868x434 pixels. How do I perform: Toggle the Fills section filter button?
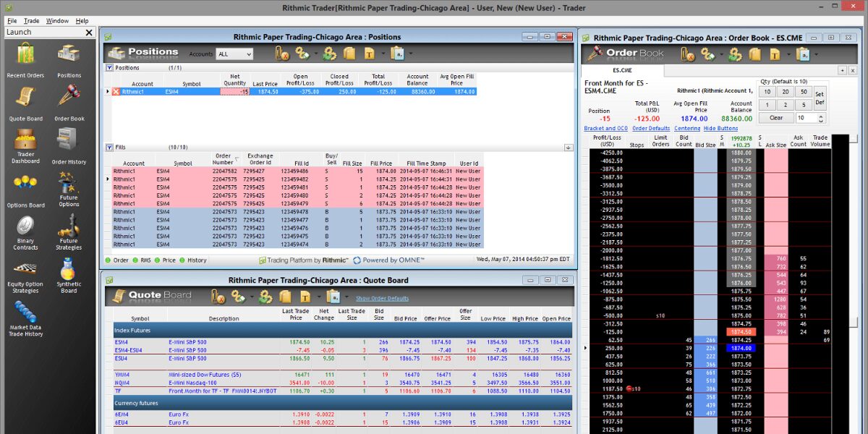click(110, 147)
